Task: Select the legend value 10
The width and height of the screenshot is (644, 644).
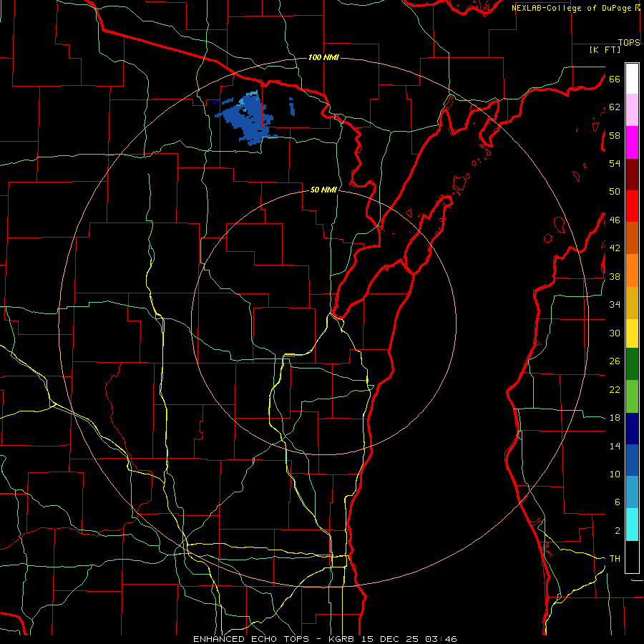Action: tap(615, 474)
